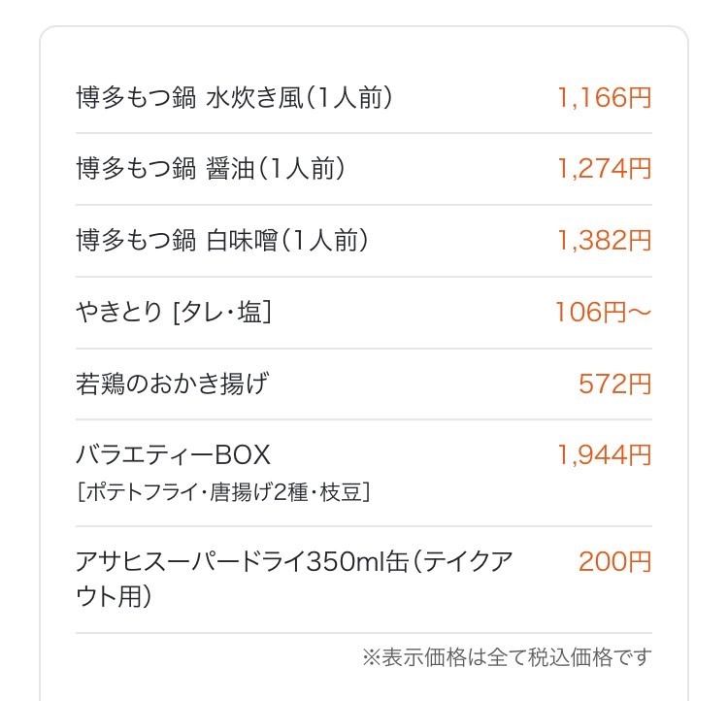
Task: Select バラエティーBOX item
Action: (x=173, y=454)
